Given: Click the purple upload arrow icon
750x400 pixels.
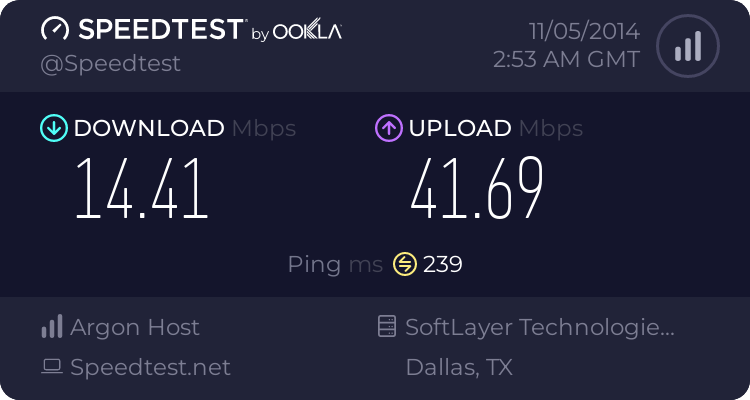Looking at the screenshot, I should point(388,128).
